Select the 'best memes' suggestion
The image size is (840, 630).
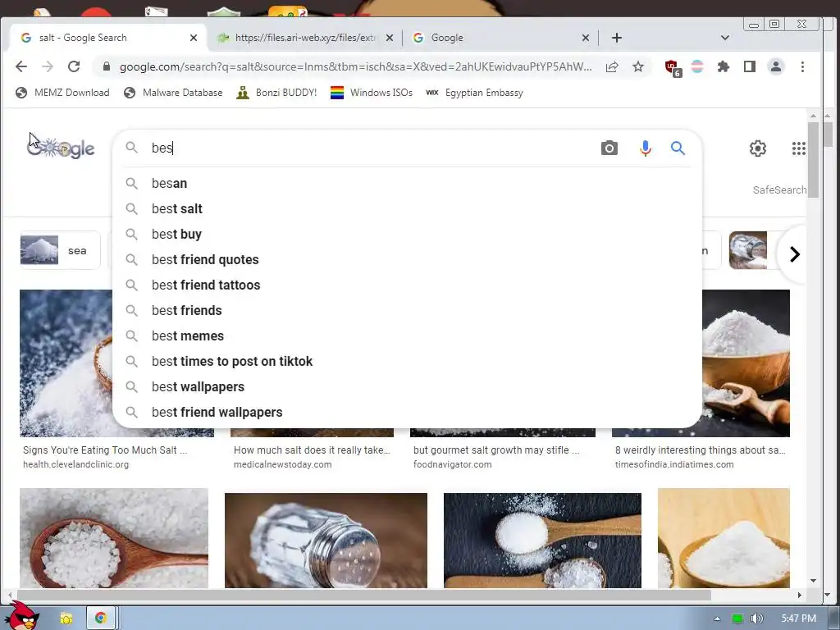(x=407, y=336)
